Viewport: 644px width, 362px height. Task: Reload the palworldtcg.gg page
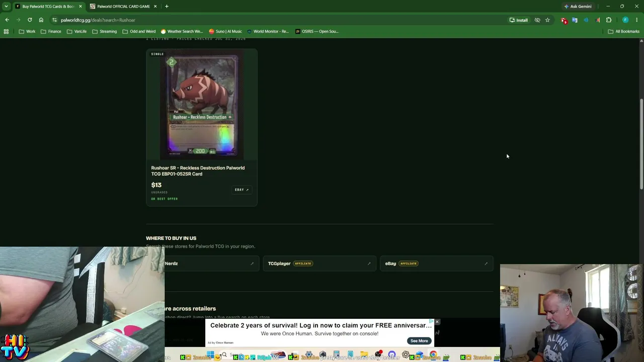point(30,20)
